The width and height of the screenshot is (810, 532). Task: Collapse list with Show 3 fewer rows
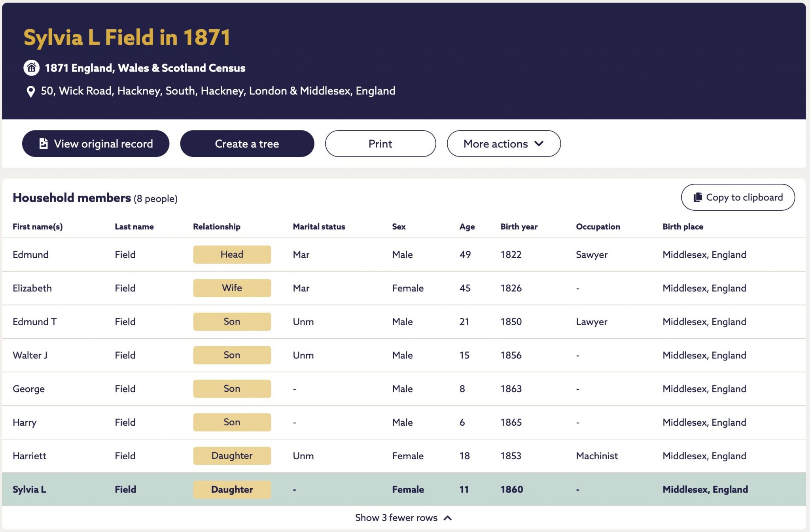point(403,518)
